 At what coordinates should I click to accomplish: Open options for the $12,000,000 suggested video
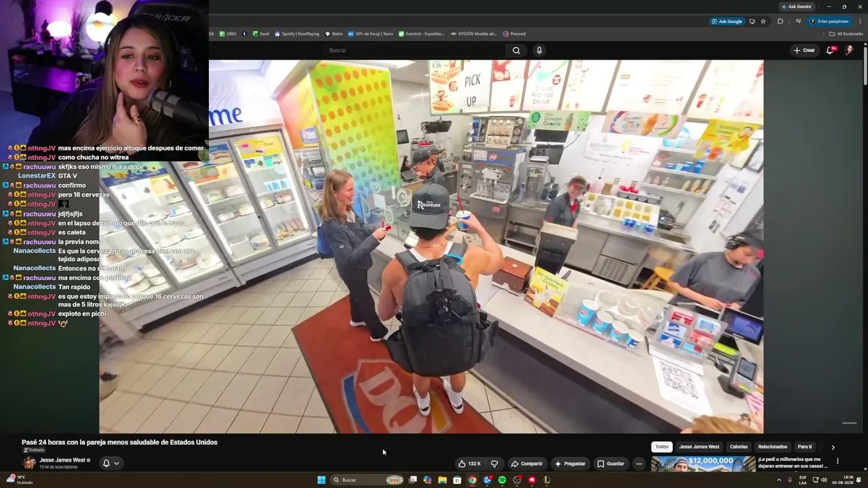pos(837,461)
